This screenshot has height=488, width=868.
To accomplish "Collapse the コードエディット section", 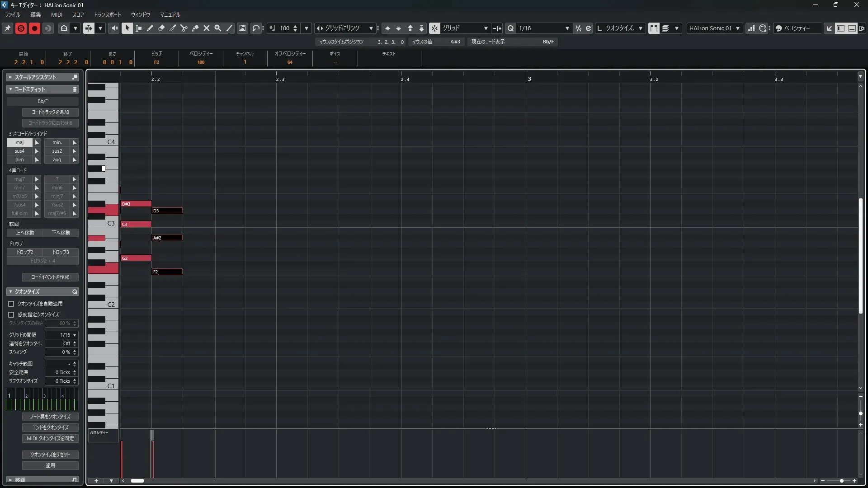I will pos(10,89).
